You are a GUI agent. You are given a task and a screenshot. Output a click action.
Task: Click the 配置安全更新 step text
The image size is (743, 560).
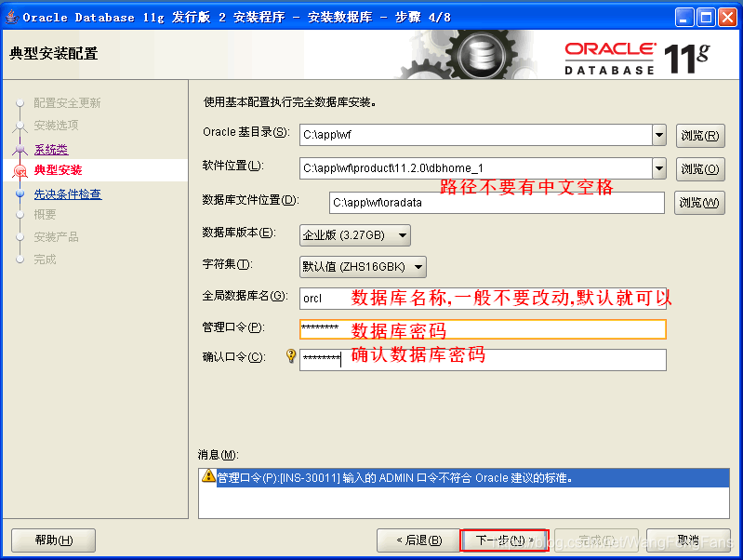click(x=67, y=103)
